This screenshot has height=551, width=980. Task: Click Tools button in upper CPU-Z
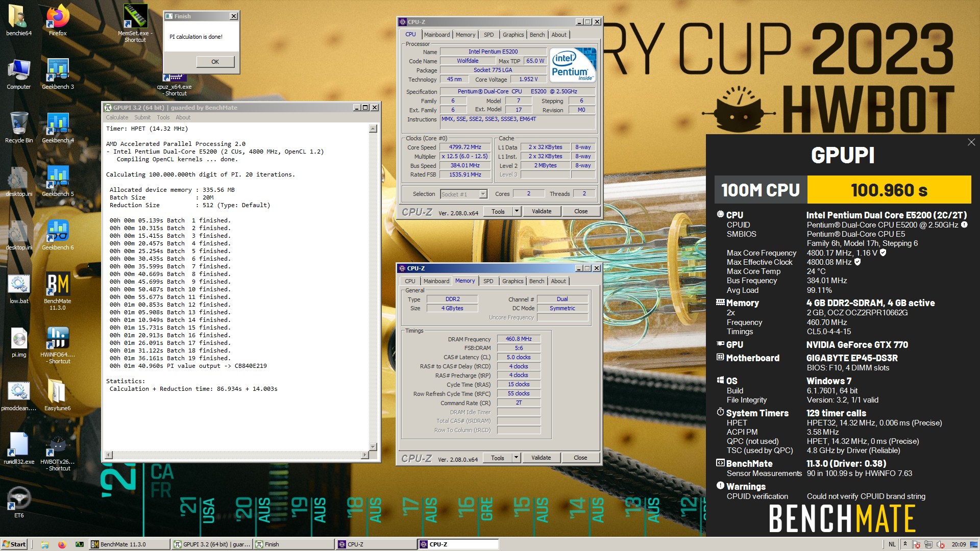(x=498, y=211)
